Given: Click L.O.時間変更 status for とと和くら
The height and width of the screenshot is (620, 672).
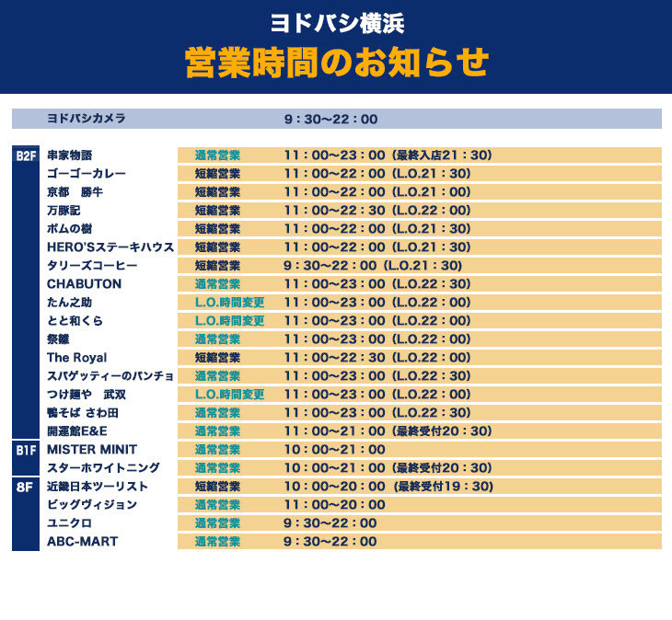Looking at the screenshot, I should (230, 321).
